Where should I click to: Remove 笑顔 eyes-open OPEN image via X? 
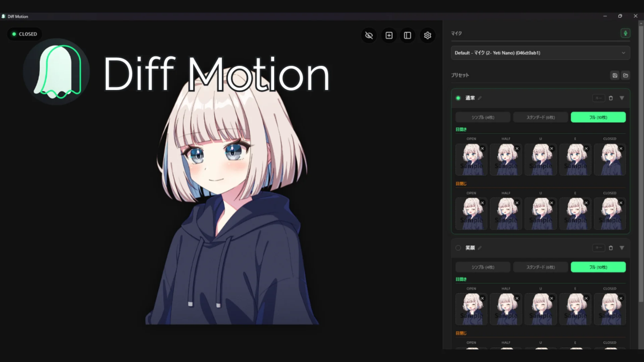[x=482, y=298]
